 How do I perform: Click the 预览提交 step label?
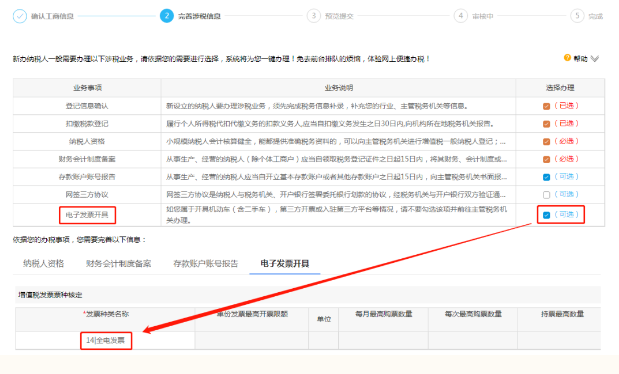point(339,16)
